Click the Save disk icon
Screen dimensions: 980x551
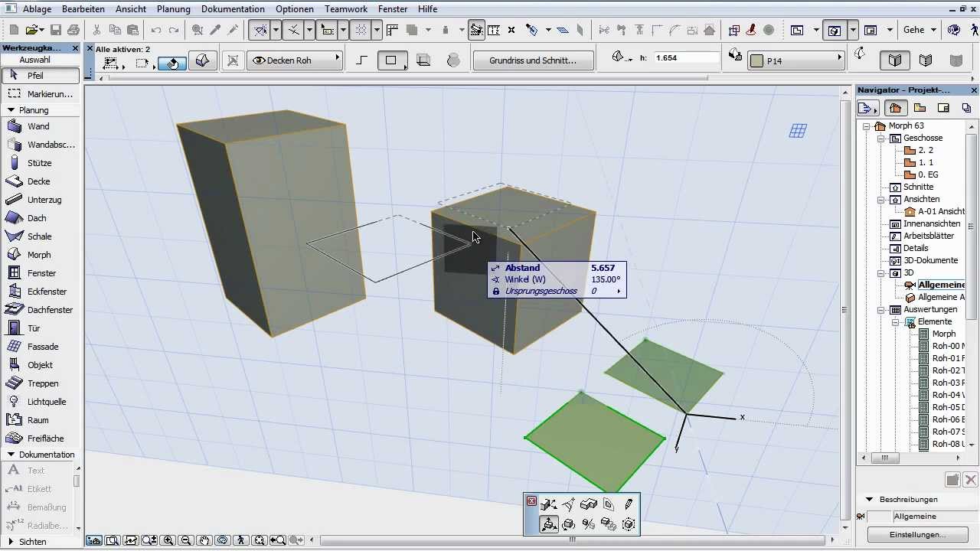tap(55, 30)
